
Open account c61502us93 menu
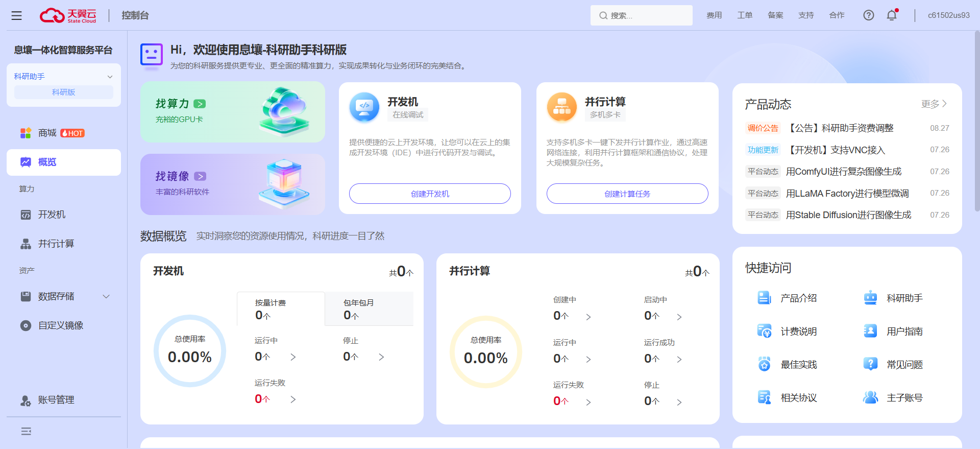(949, 15)
